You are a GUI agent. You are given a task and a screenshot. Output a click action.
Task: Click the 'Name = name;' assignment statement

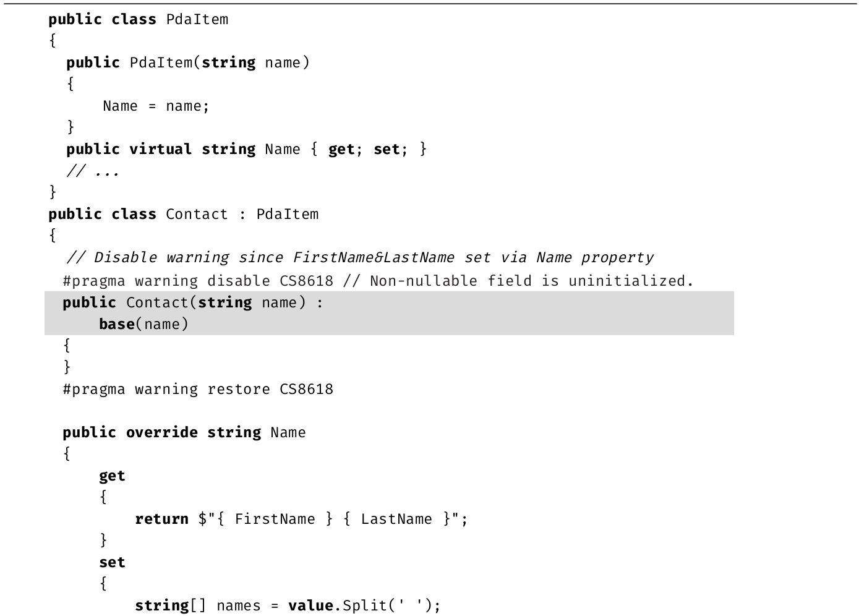(156, 106)
